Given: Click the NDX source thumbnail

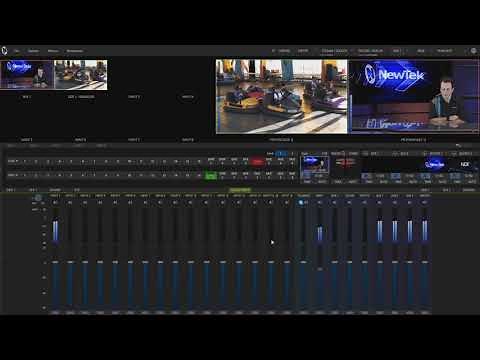Looking at the screenshot, I should (465, 164).
